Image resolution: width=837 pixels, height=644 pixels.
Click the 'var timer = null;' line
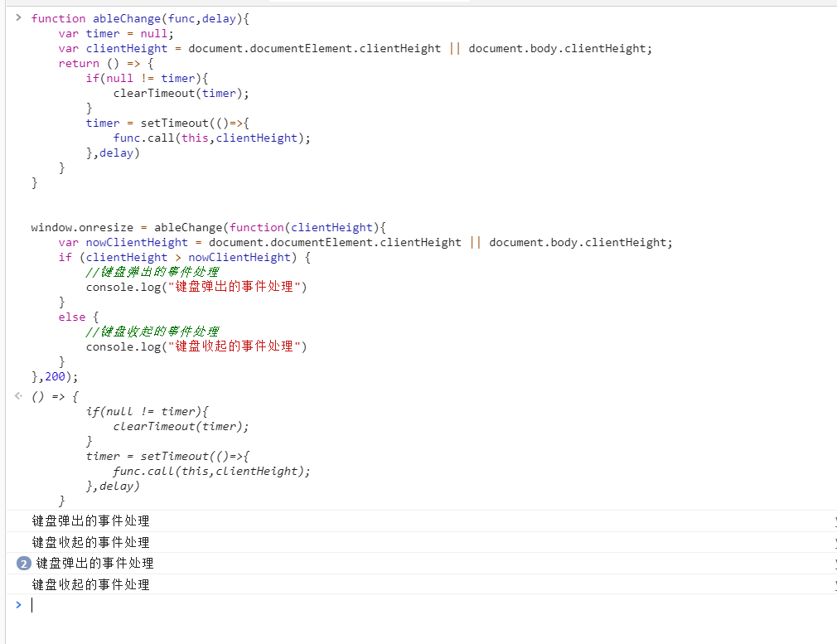point(116,34)
